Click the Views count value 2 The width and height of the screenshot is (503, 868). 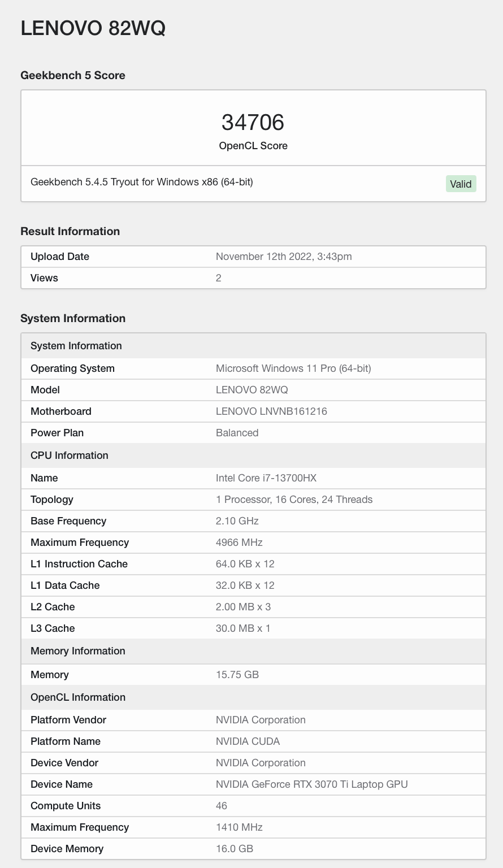(219, 278)
